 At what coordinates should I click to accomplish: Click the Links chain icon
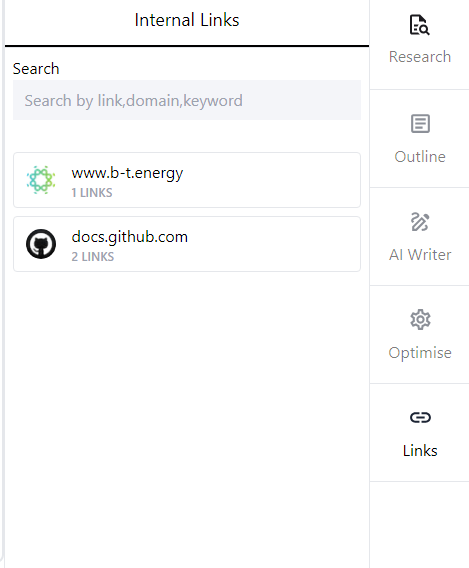[420, 418]
